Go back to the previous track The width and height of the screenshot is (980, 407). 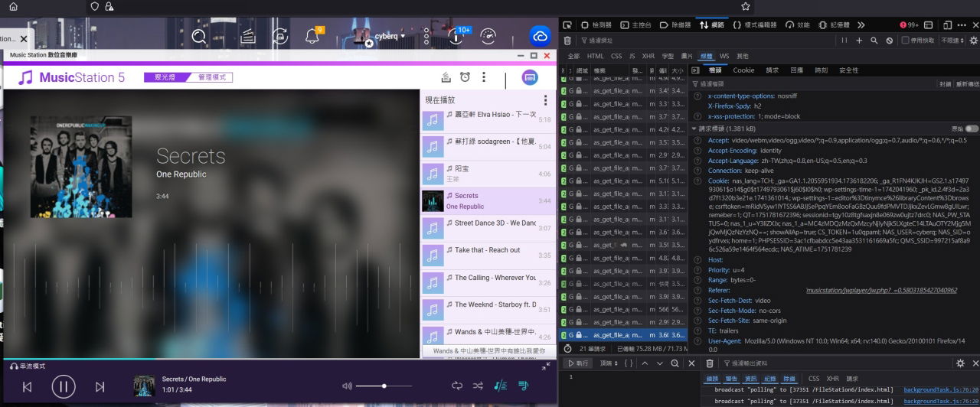click(27, 386)
